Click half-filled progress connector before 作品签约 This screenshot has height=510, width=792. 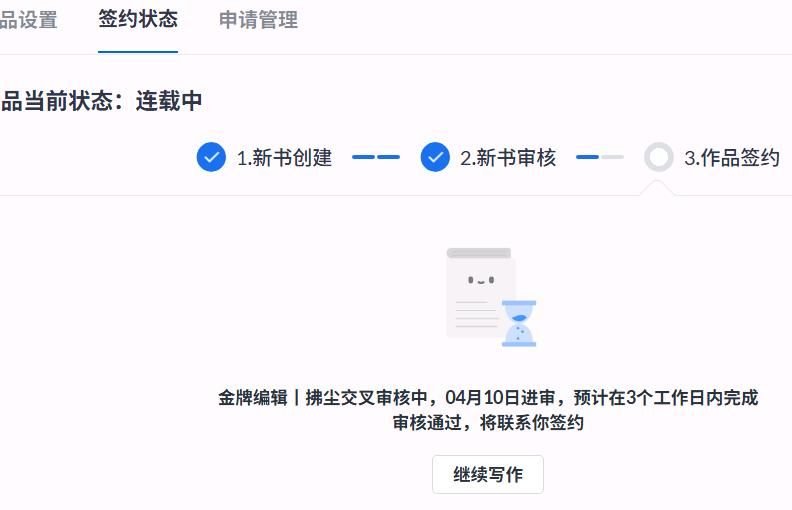coord(600,157)
